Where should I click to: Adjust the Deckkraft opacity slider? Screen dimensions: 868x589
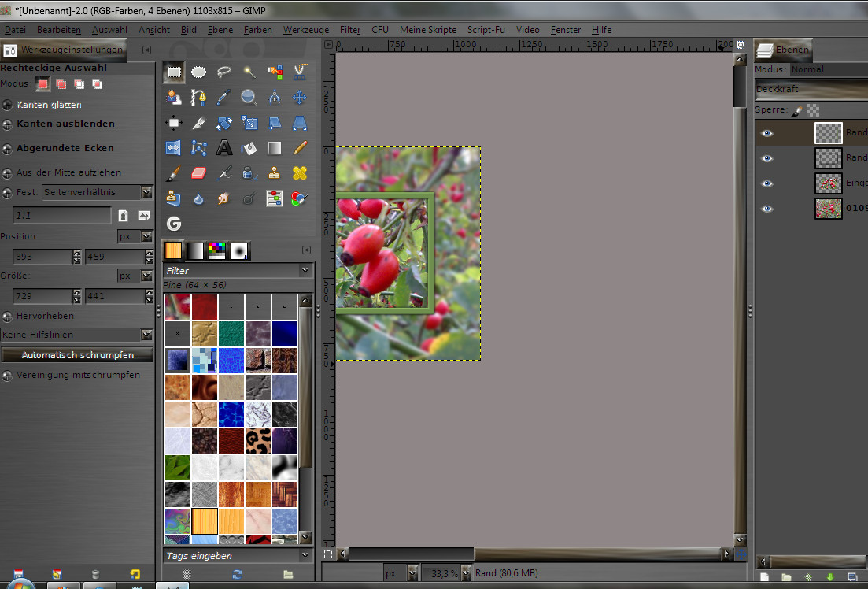click(x=811, y=90)
